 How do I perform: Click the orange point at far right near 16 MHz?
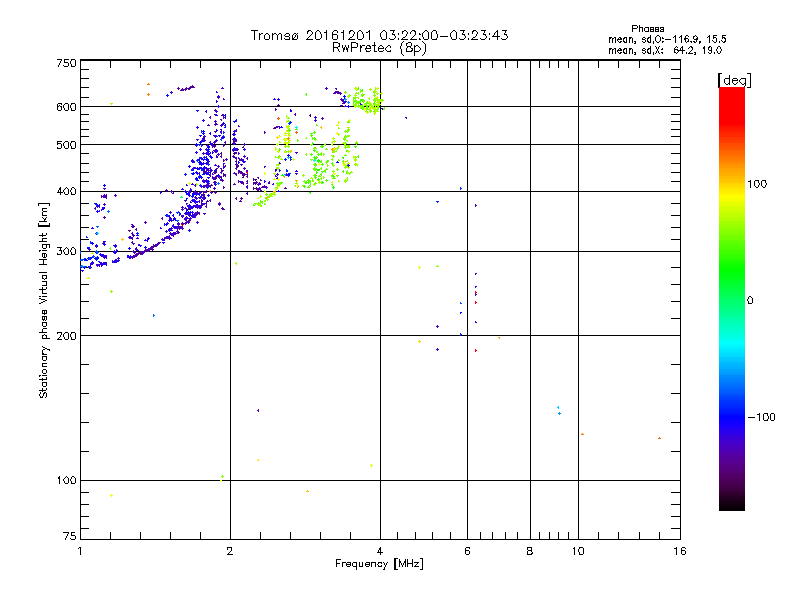point(660,438)
